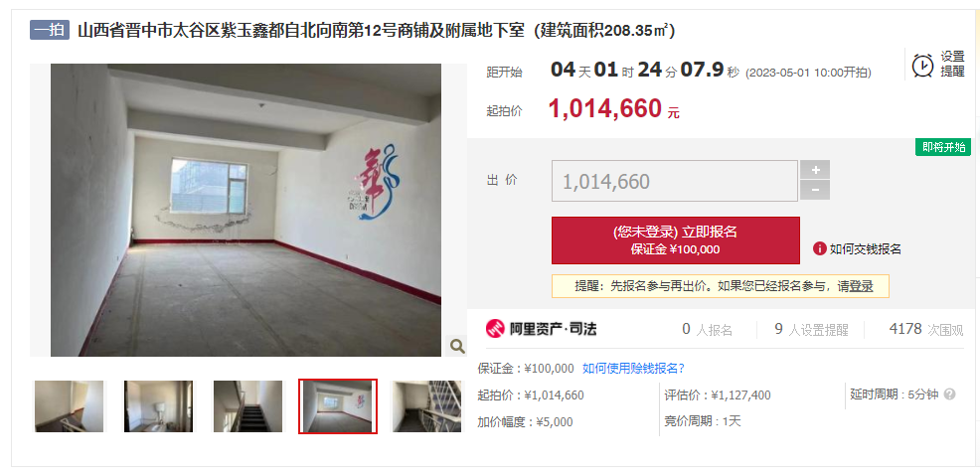
Task: Click 如何交钱报名 text link
Action: tap(865, 248)
